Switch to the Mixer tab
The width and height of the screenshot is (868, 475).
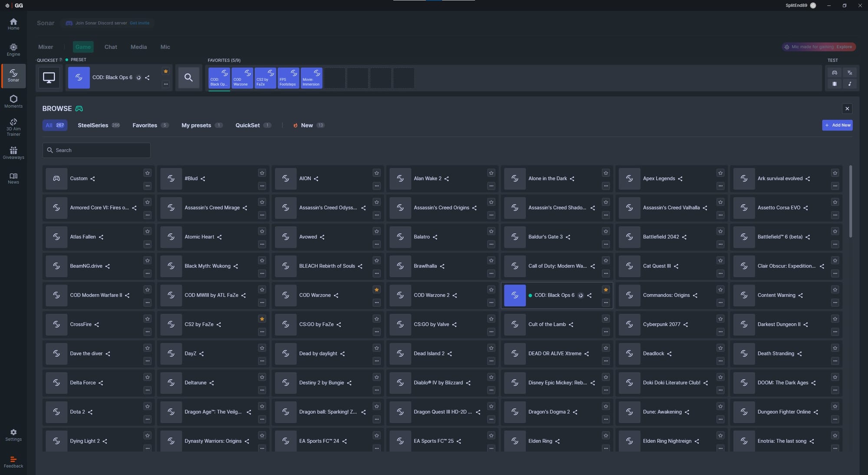pyautogui.click(x=46, y=47)
